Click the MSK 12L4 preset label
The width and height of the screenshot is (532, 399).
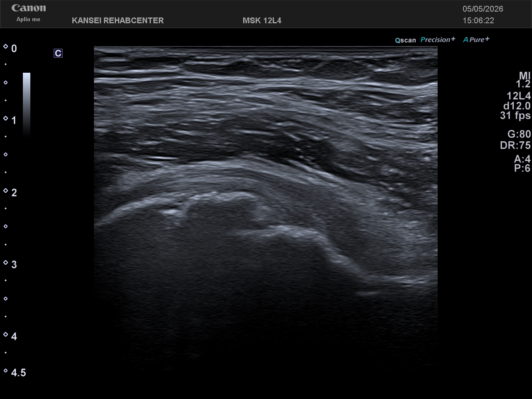pos(262,20)
